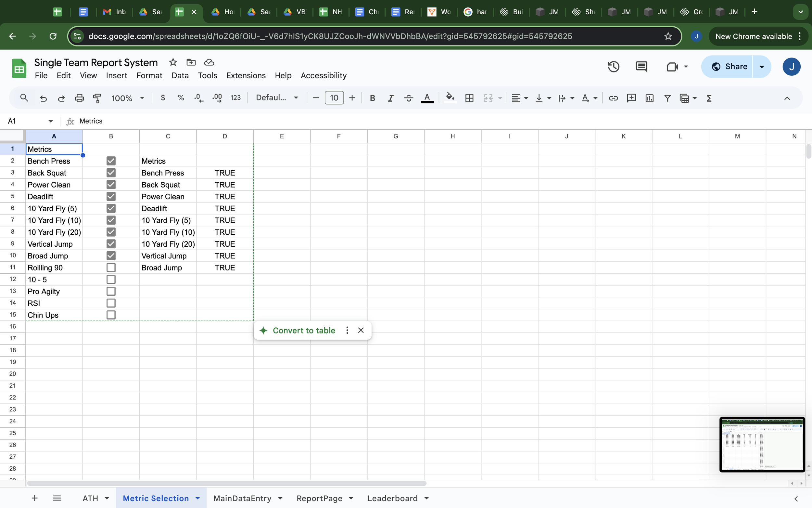Open the search menus magnifier
Viewport: 812px width, 508px height.
click(x=24, y=98)
